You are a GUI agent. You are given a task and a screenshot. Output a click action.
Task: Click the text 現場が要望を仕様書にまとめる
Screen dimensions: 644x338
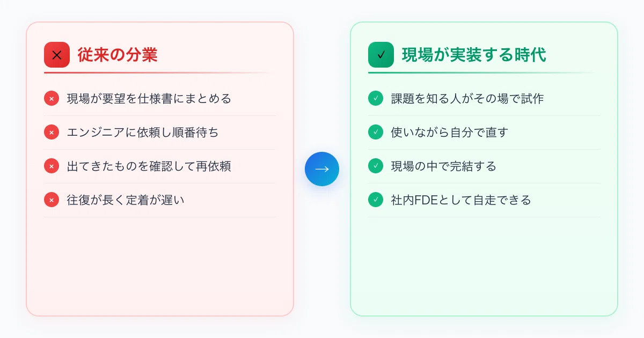click(x=149, y=99)
